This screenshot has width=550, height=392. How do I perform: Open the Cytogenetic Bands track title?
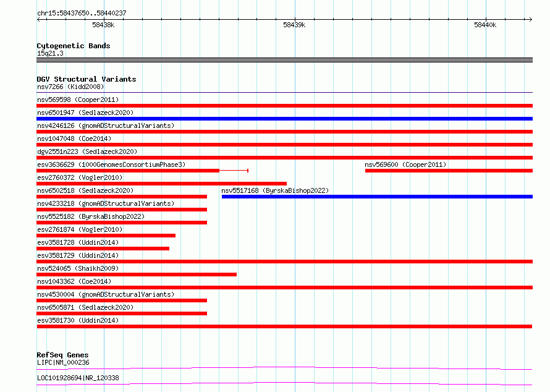click(74, 46)
